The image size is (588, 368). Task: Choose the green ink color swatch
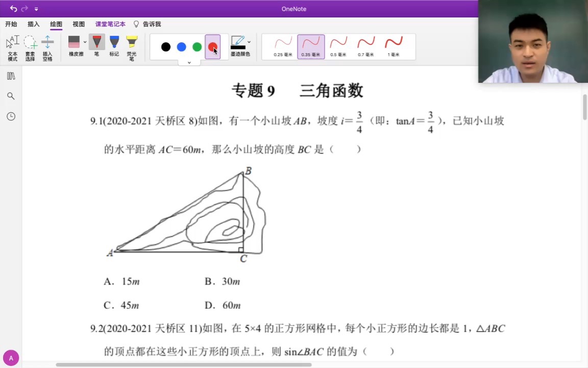click(x=197, y=47)
